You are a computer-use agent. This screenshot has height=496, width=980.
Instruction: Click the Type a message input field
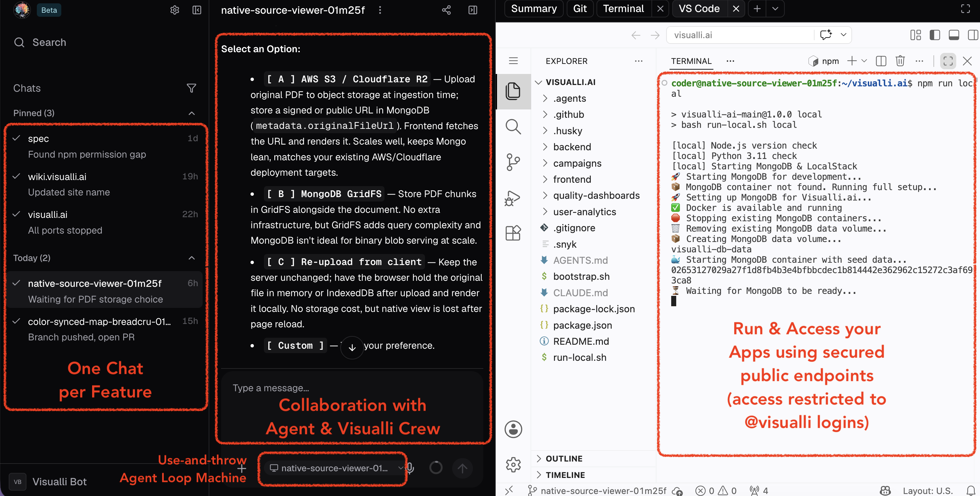pos(352,388)
